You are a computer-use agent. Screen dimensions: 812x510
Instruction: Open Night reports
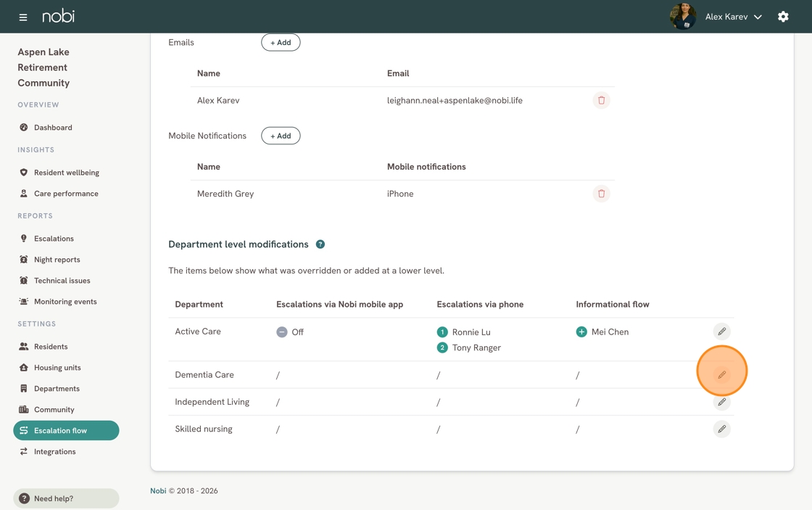[66, 260]
